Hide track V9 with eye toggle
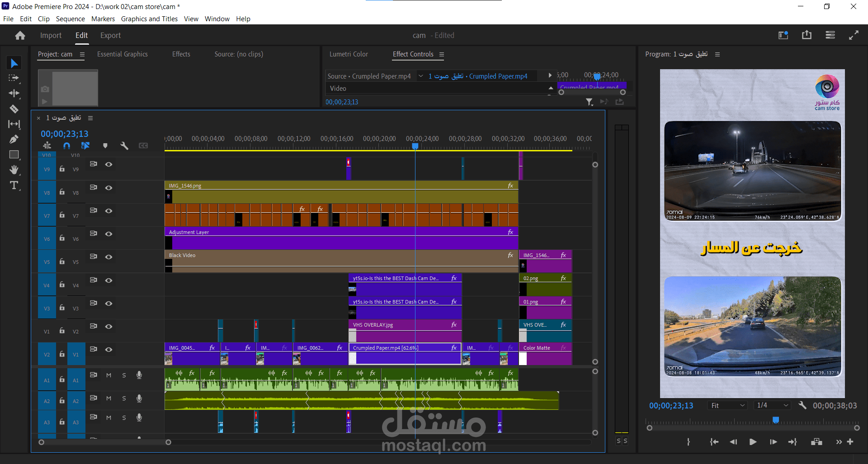The image size is (868, 464). click(x=108, y=164)
